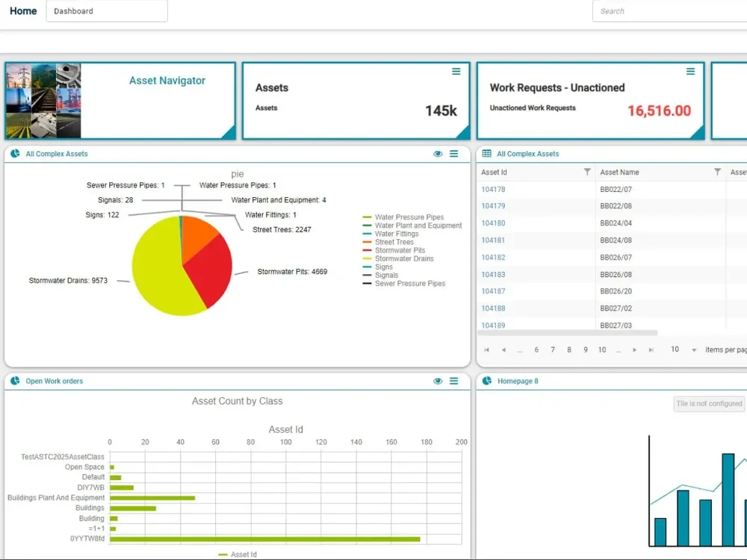Click the Home heading
Viewport: 747px width, 560px height.
[23, 11]
